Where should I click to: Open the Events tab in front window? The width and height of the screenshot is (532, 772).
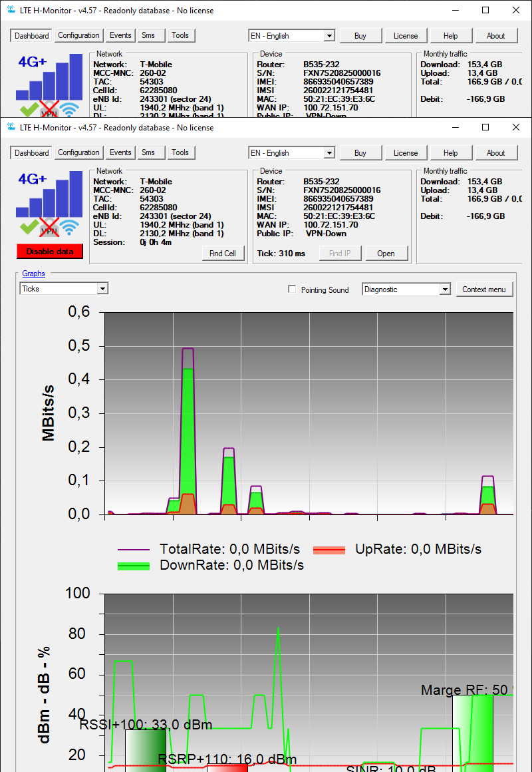tap(120, 152)
